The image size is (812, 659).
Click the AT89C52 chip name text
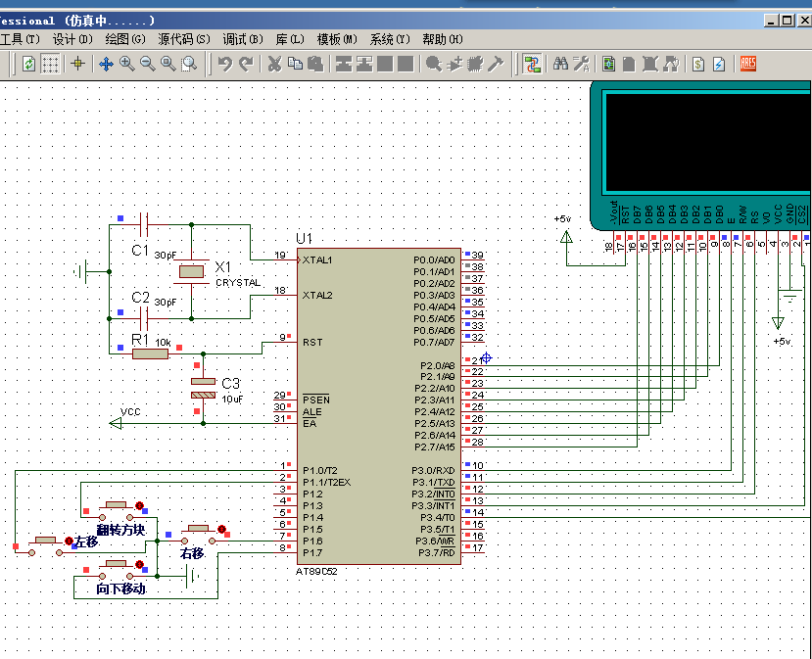(316, 572)
